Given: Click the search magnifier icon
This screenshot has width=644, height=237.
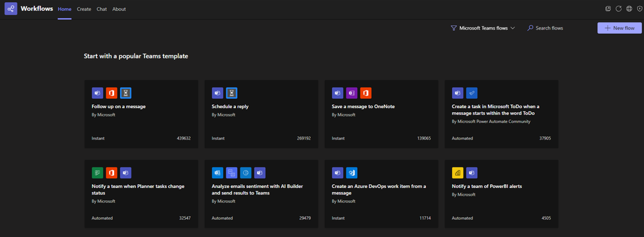Looking at the screenshot, I should click(531, 28).
